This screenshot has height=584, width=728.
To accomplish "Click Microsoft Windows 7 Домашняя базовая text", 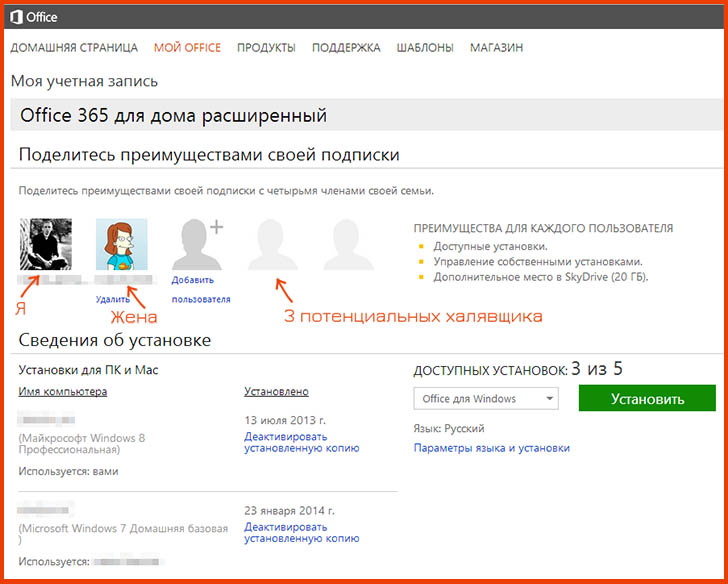I will [124, 534].
